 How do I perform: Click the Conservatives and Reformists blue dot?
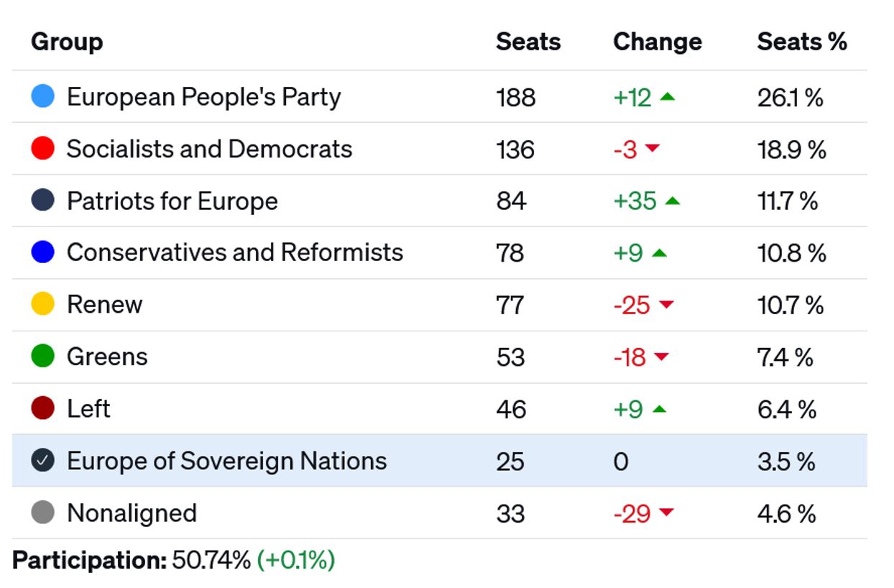tap(43, 252)
